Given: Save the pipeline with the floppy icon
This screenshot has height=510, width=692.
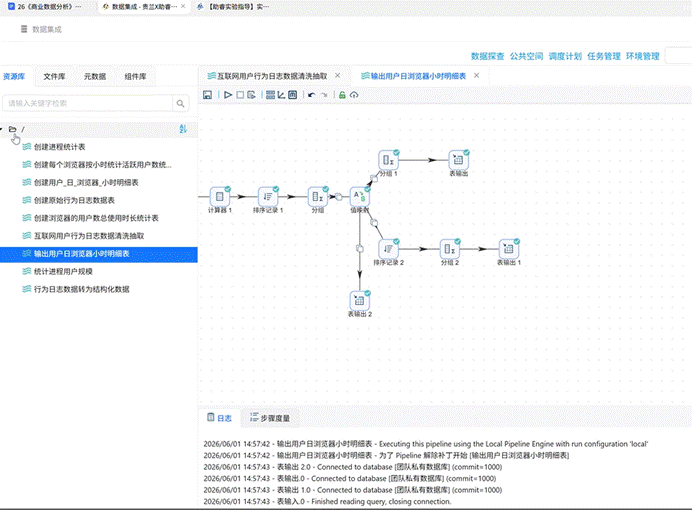Looking at the screenshot, I should (207, 95).
